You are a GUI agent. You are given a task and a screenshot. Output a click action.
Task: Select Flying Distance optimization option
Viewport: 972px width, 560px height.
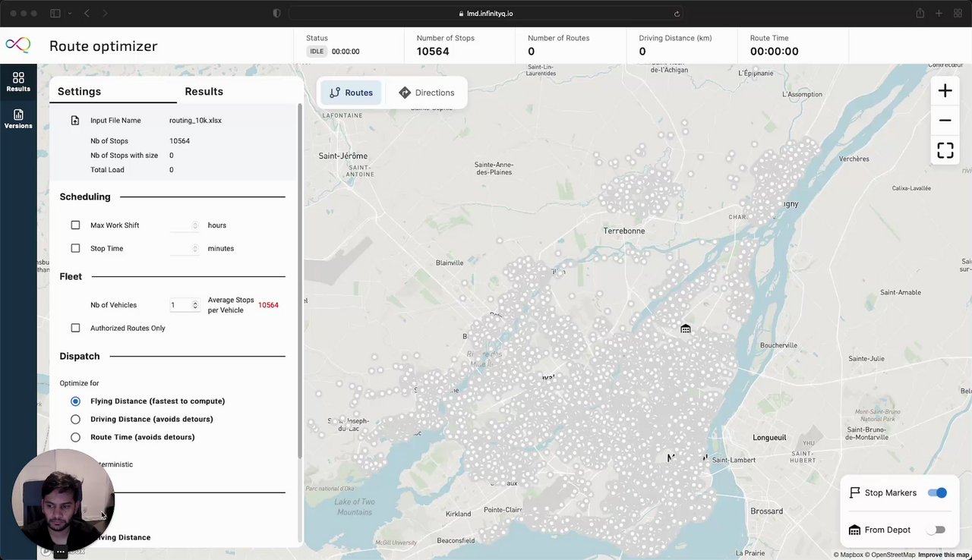point(75,401)
